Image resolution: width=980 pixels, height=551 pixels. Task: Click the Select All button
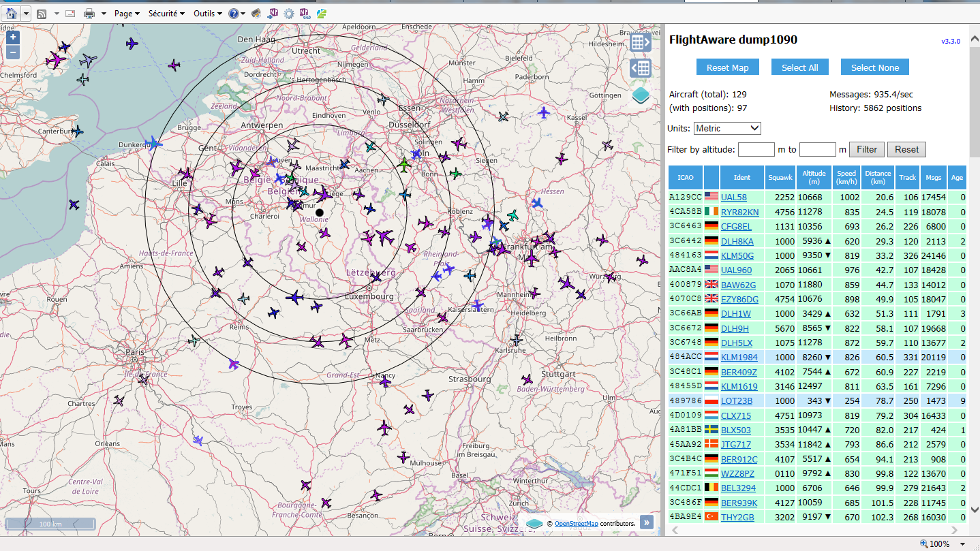tap(799, 67)
